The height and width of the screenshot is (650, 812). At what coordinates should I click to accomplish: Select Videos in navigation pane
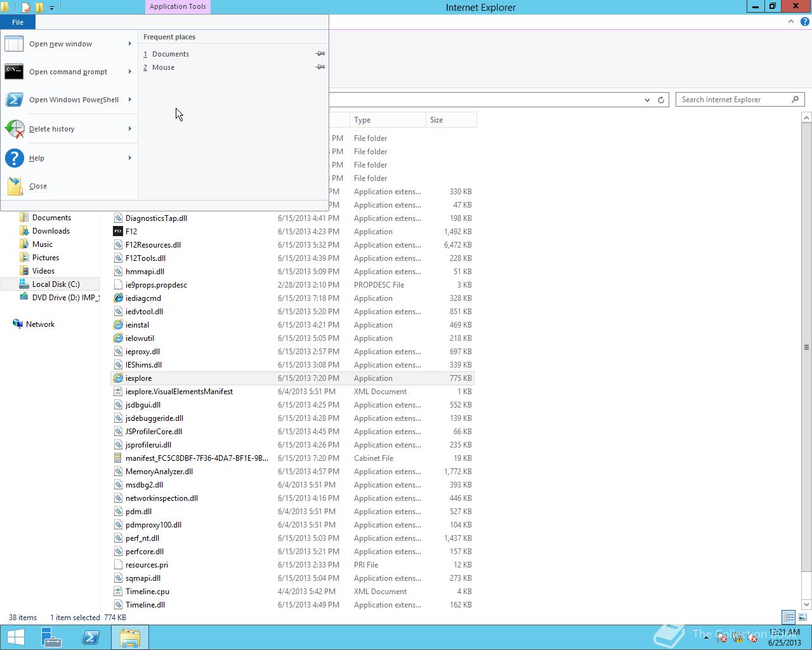click(43, 271)
